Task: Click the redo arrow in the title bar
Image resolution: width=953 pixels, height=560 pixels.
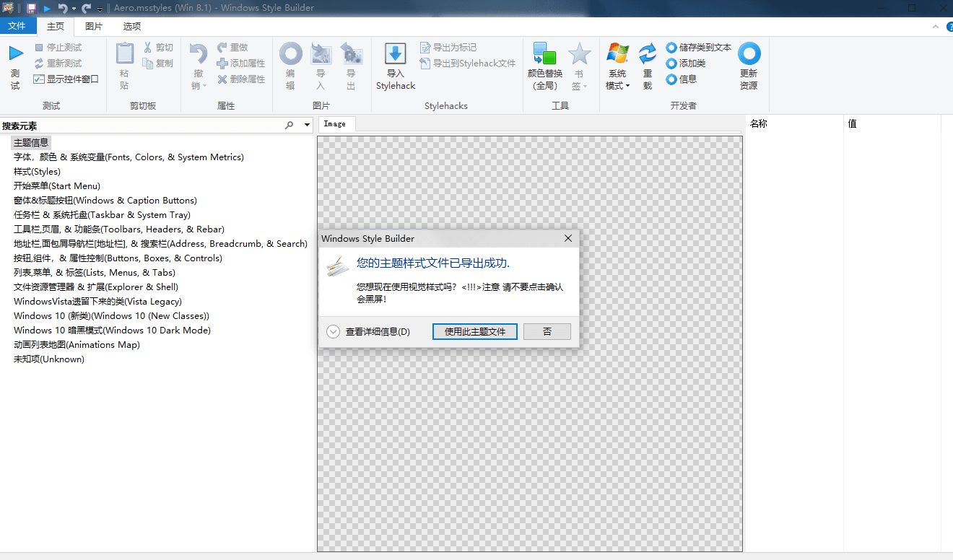Action: point(87,8)
